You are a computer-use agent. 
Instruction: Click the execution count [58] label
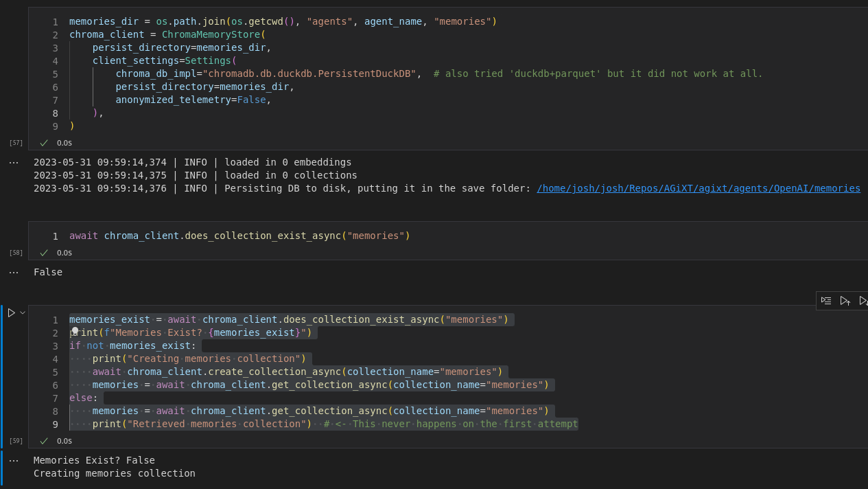[15, 253]
